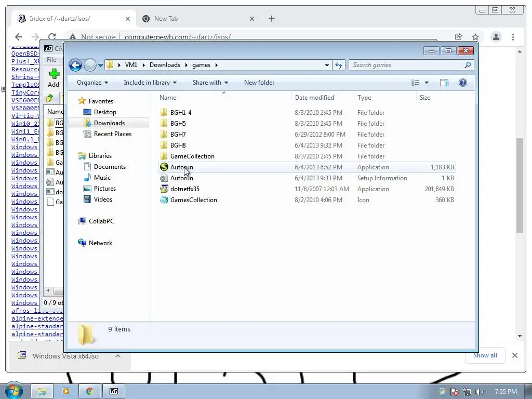Click Show all downloads
The height and width of the screenshot is (399, 532).
485,355
